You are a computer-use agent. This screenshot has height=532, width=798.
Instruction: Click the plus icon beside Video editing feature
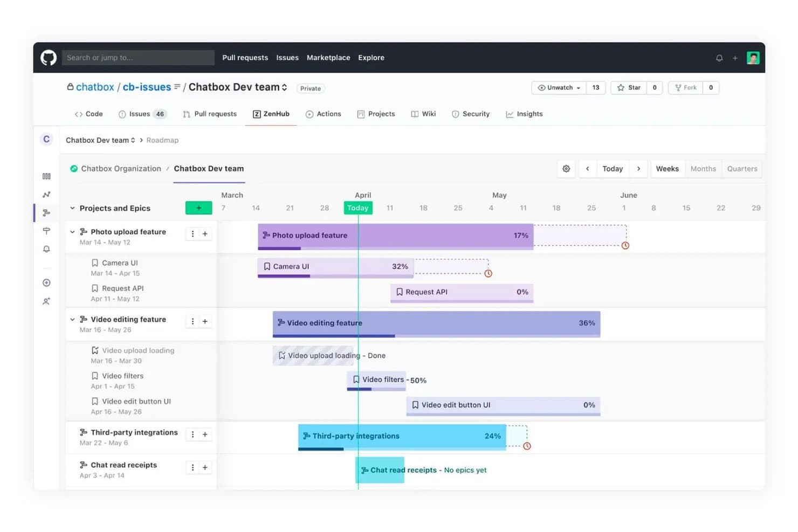[205, 322]
